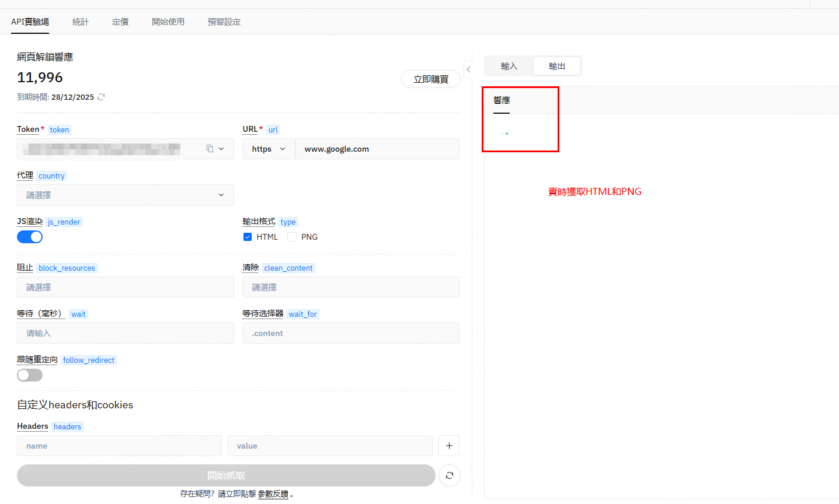This screenshot has height=504, width=839.
Task: Click the refresh icon beside expiry date
Action: 101,97
